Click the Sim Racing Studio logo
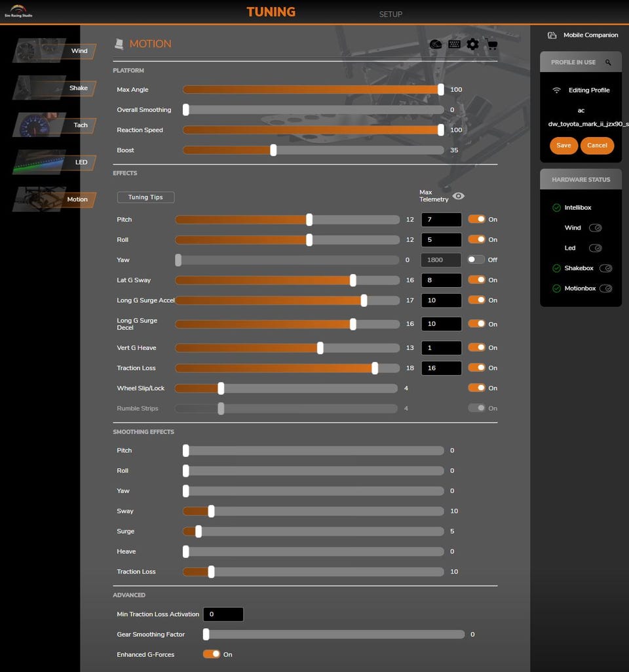The width and height of the screenshot is (629, 672). [x=18, y=11]
